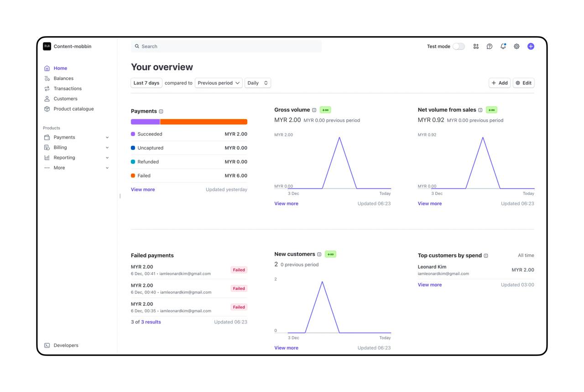Click the Uncaptured MYR 0.00 row

(189, 148)
